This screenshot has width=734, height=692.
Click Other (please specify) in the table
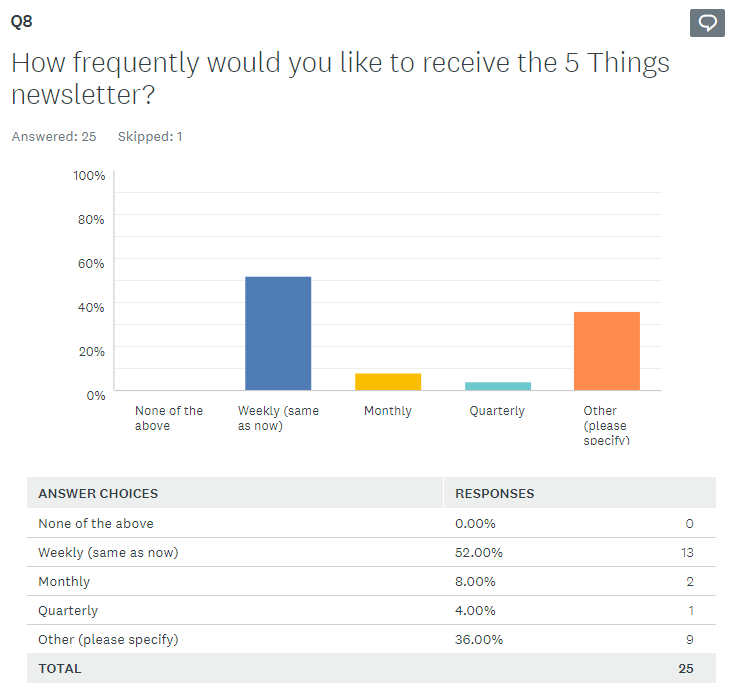point(108,639)
